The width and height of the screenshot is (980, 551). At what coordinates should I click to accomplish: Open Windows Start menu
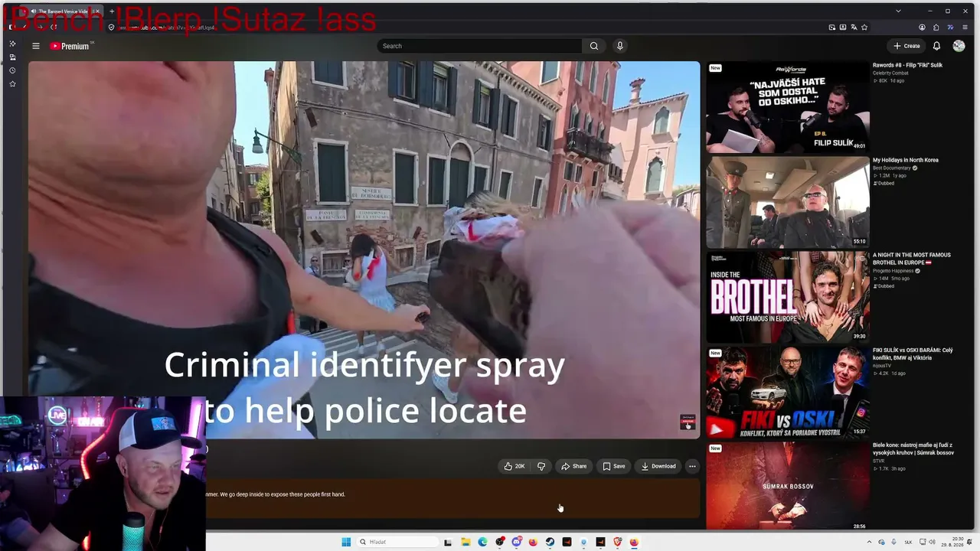pos(346,542)
